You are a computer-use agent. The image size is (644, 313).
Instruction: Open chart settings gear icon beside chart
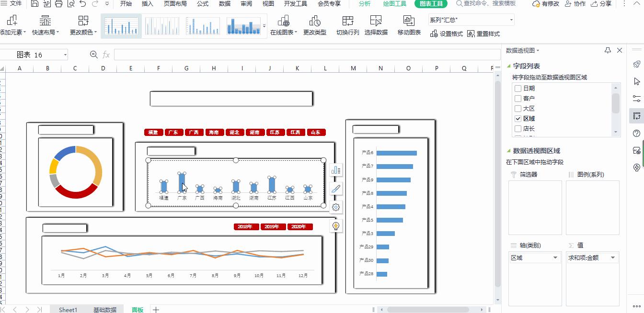(x=336, y=207)
